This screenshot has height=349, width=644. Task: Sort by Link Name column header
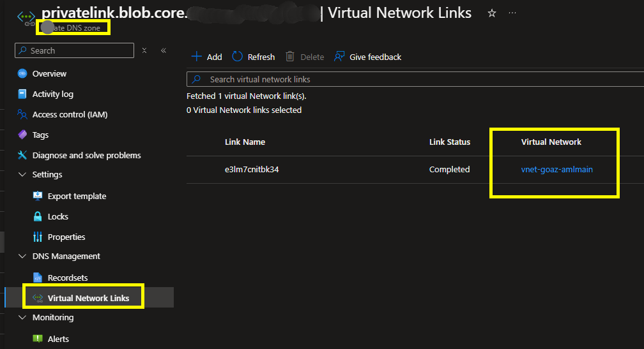tap(245, 142)
